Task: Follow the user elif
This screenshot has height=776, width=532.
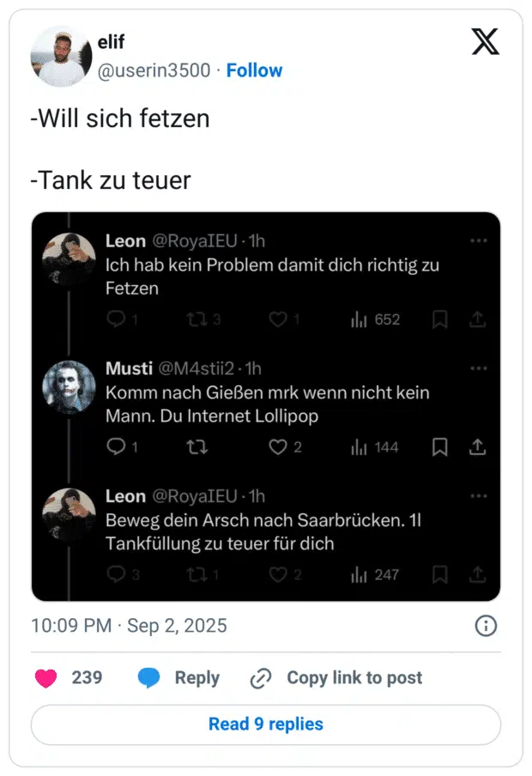Action: coord(255,70)
